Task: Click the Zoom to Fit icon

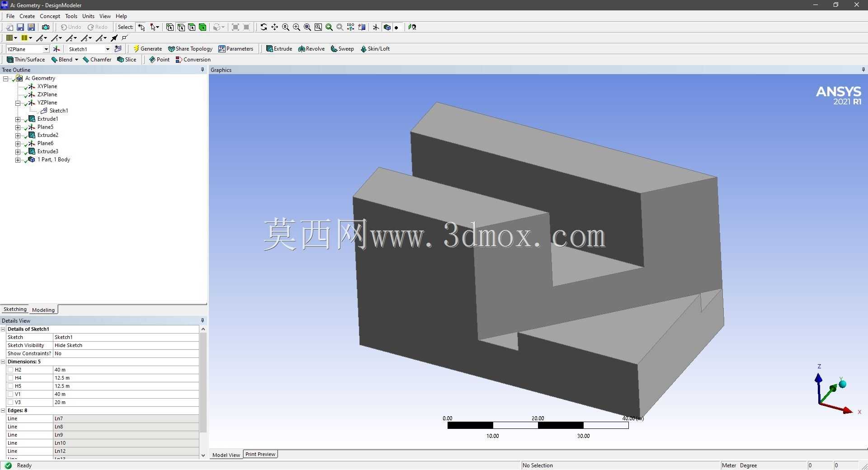Action: (x=307, y=27)
